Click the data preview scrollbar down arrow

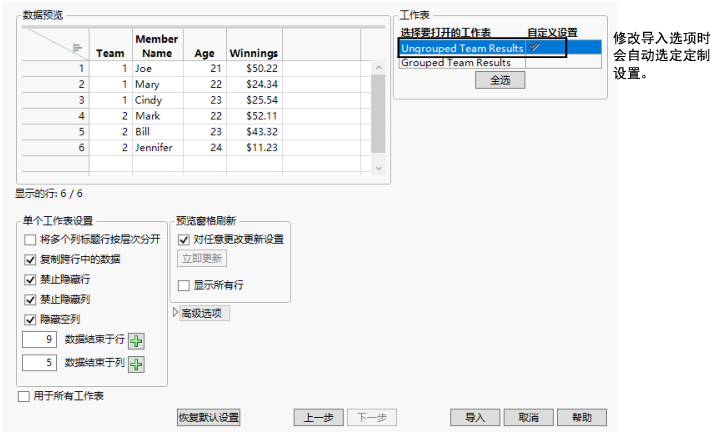(x=378, y=168)
